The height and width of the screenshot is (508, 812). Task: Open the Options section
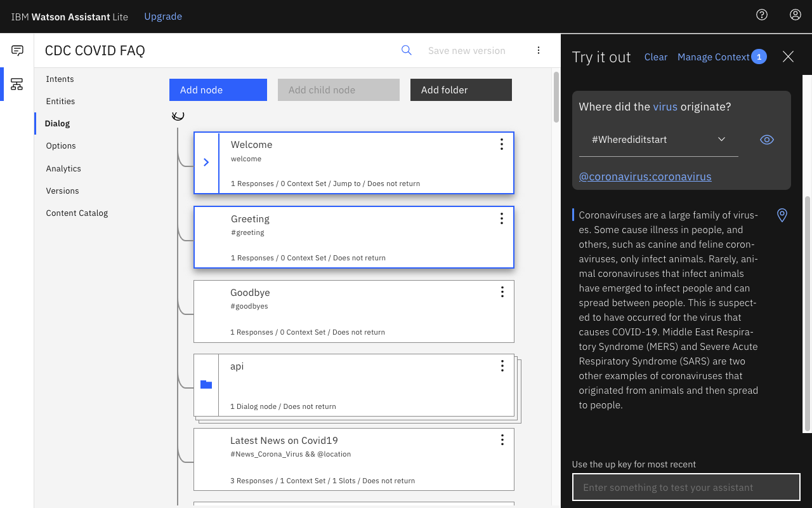(x=61, y=145)
